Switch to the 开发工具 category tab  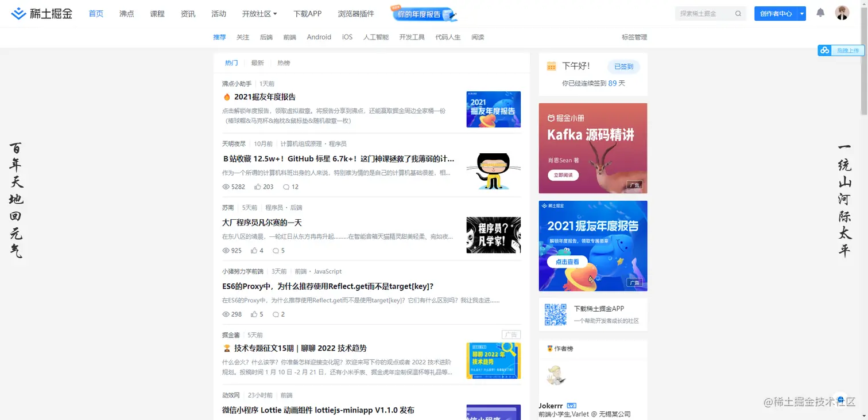pyautogui.click(x=412, y=37)
